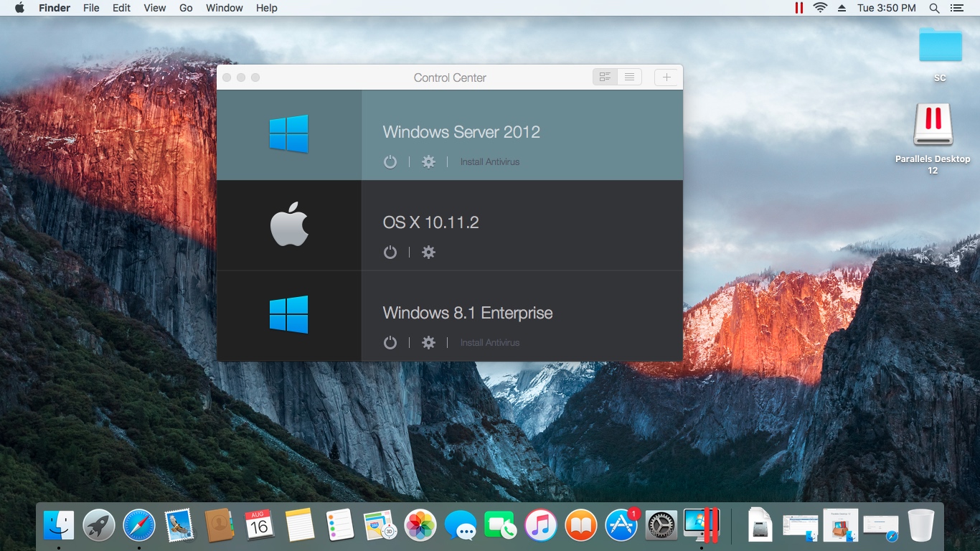Open System Preferences from the Dock
This screenshot has width=980, height=551.
pyautogui.click(x=661, y=525)
